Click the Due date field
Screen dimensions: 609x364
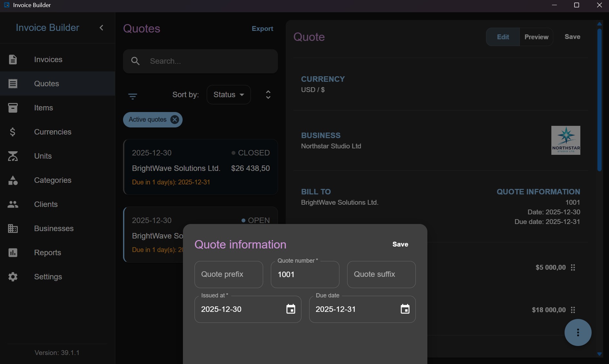[x=362, y=309]
